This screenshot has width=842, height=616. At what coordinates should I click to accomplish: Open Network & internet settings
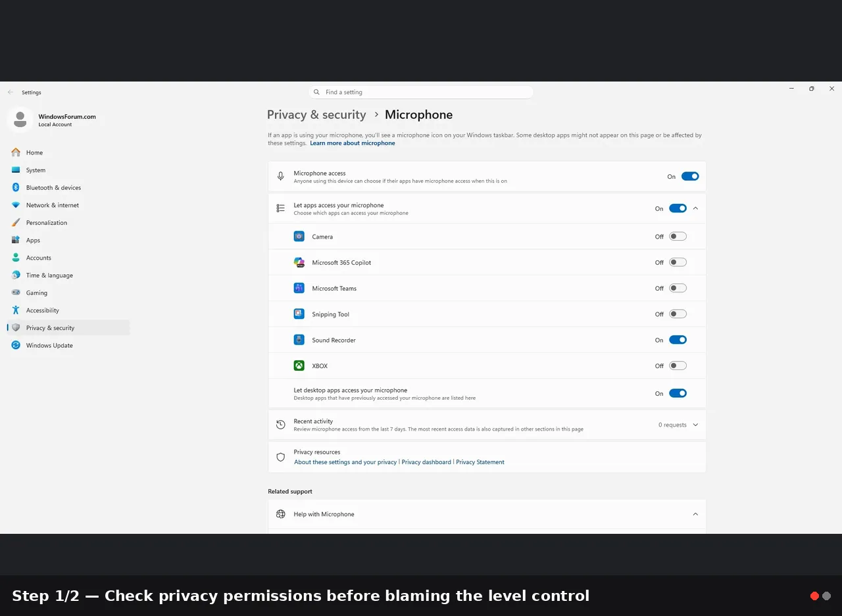(68, 205)
